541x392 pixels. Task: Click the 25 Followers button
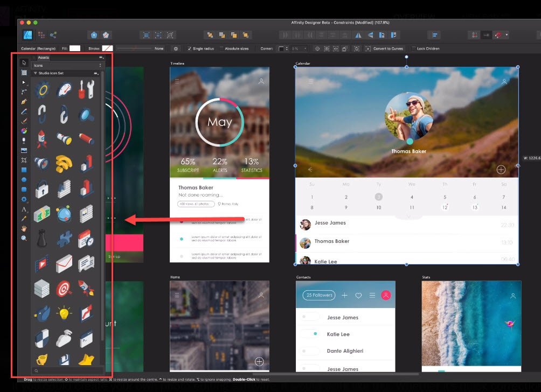(319, 295)
